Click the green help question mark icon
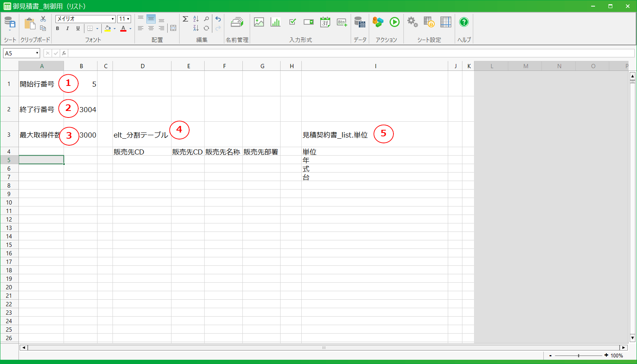The height and width of the screenshot is (364, 637). click(x=464, y=22)
